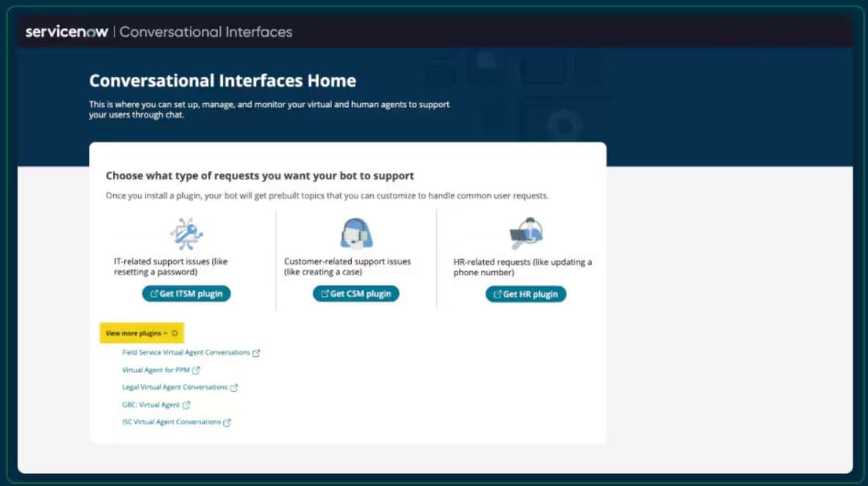Click the servicenow logo in the header
The height and width of the screenshot is (486, 868).
[x=66, y=32]
